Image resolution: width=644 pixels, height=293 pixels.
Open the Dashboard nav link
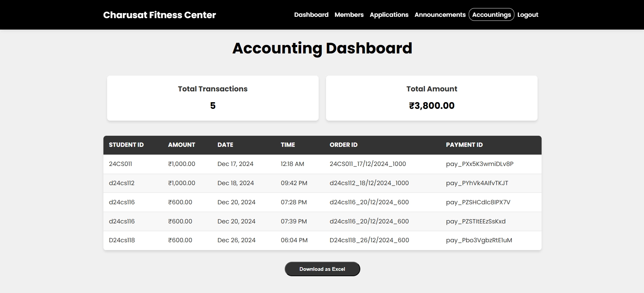pyautogui.click(x=311, y=15)
